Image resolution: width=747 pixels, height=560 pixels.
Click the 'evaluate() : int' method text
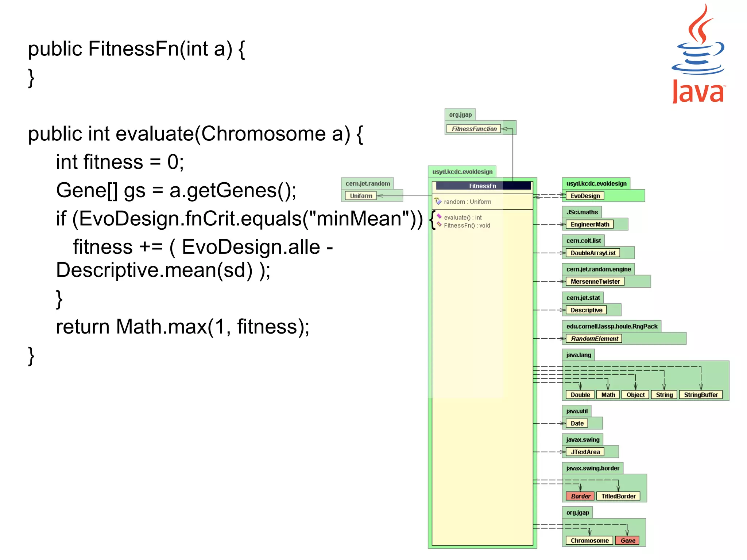click(x=463, y=217)
